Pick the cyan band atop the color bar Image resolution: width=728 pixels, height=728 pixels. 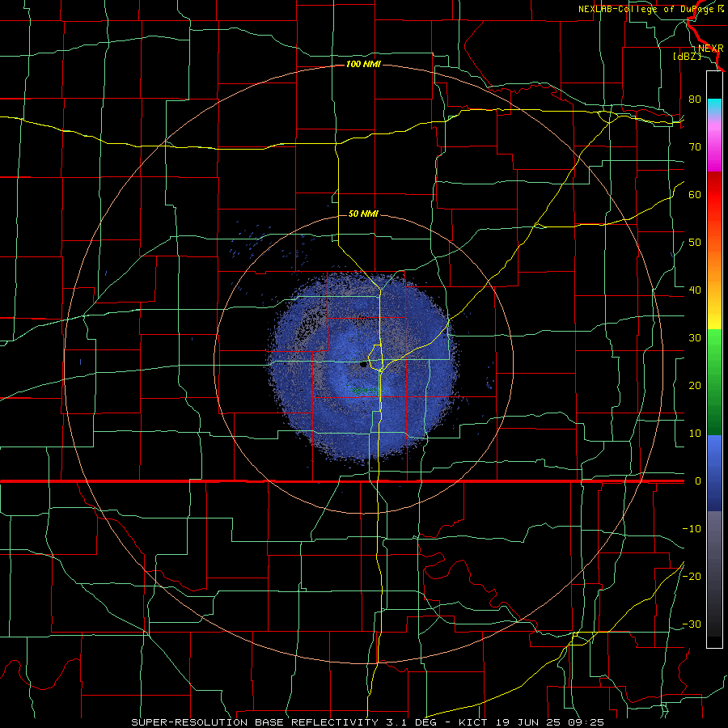(x=714, y=107)
